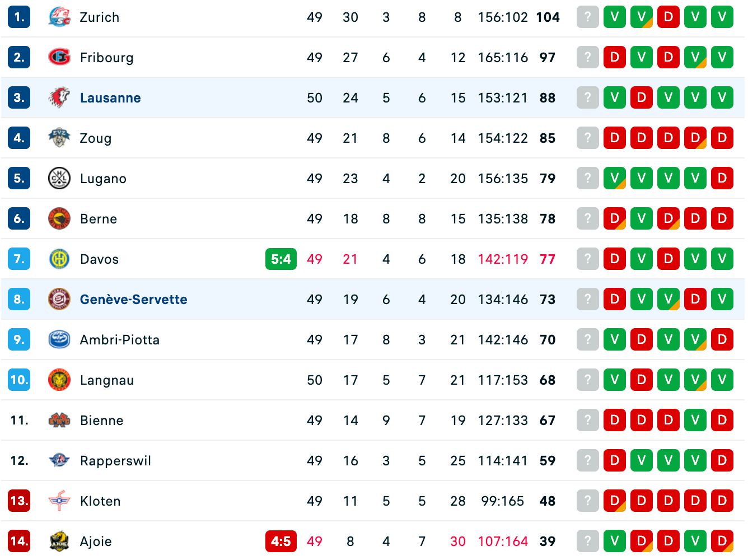Click the Rapperswil team logo

59,461
